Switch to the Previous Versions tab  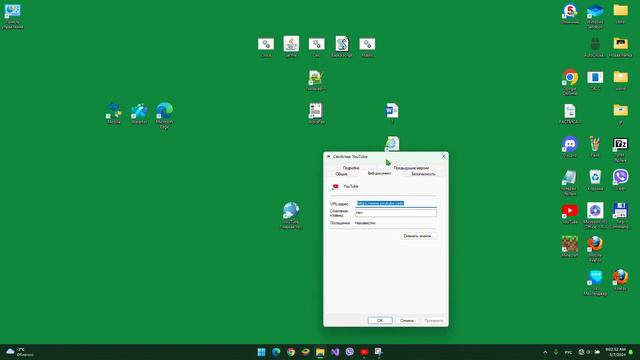tap(411, 168)
